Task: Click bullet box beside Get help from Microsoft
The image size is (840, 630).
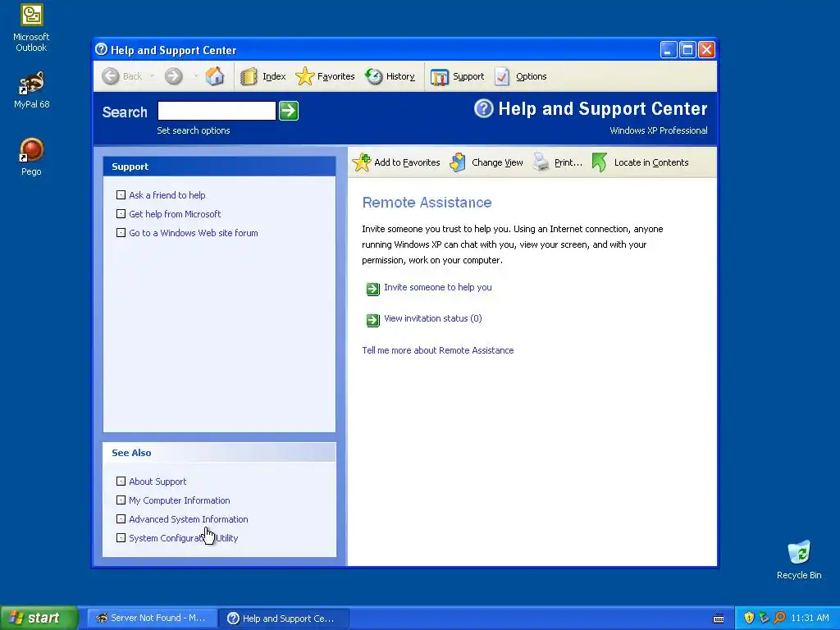Action: pos(121,214)
